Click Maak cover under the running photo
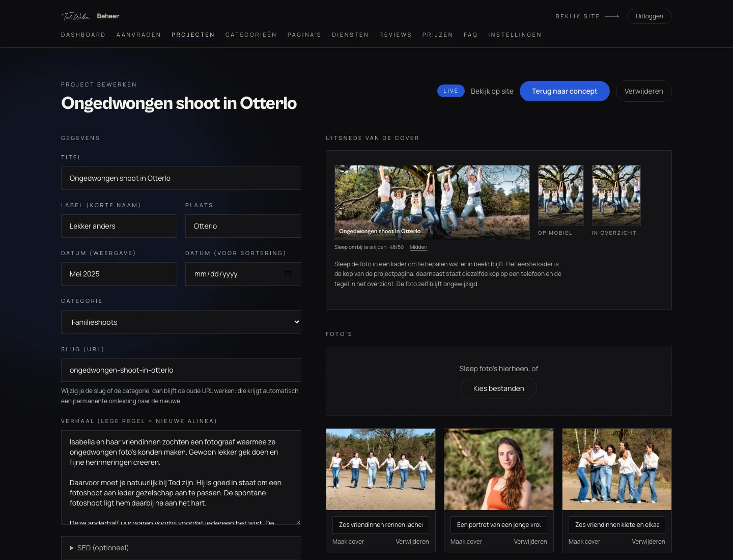 [348, 542]
